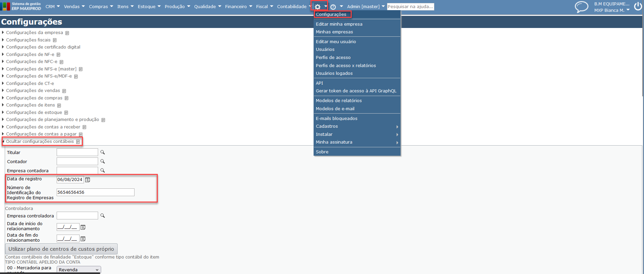Open the Revenda account dropdown
Screen dimensions: 644x274
[x=79, y=270]
